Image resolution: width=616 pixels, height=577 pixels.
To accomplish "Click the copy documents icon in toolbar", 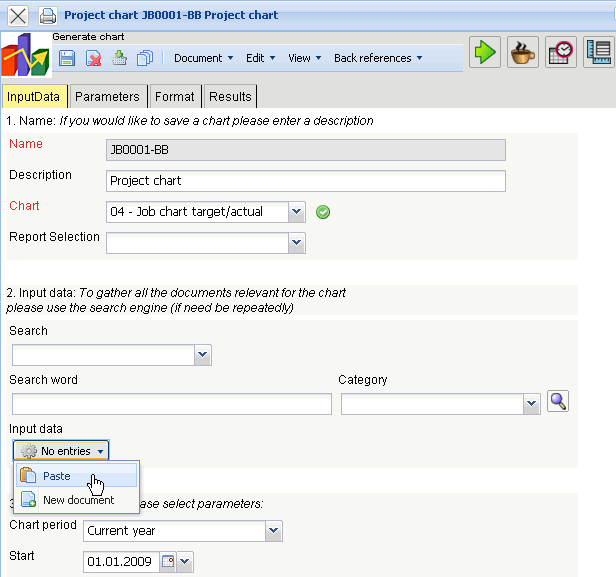I will tap(145, 58).
